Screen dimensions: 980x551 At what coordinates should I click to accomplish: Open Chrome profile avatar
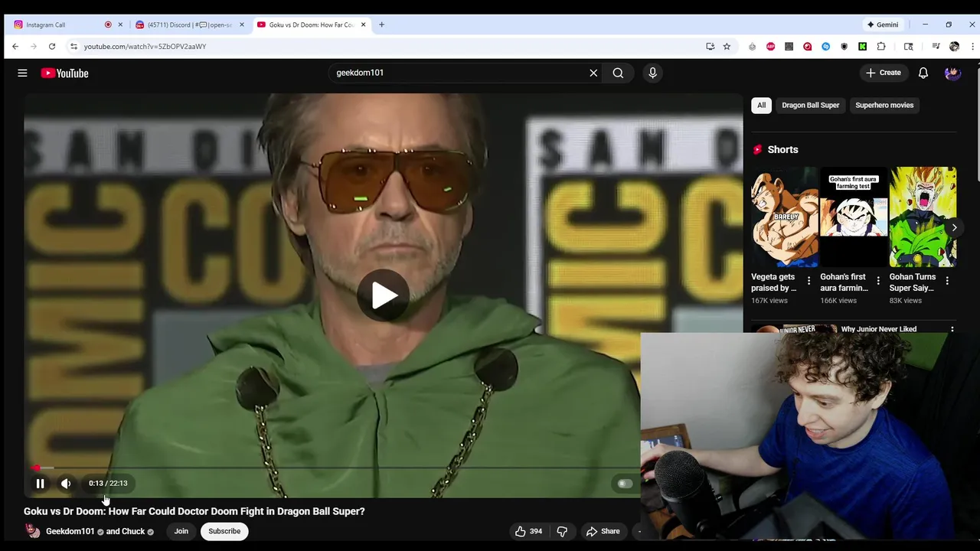(x=954, y=47)
